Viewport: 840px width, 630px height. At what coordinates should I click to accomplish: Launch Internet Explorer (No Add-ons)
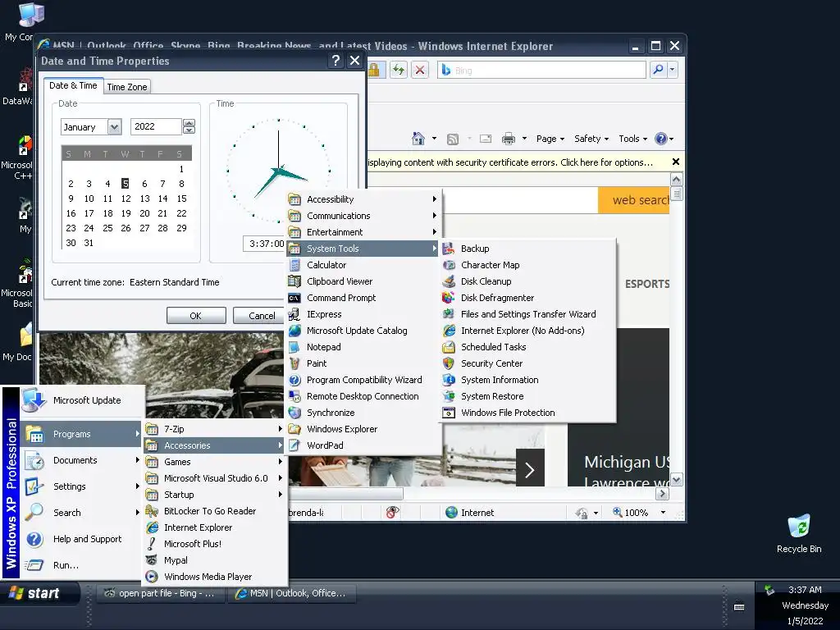(x=527, y=331)
